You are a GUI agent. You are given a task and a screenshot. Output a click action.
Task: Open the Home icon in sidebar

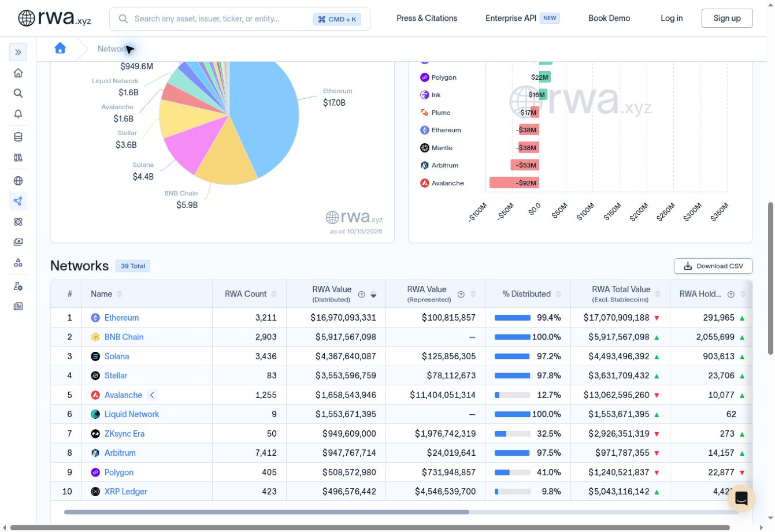[x=18, y=73]
